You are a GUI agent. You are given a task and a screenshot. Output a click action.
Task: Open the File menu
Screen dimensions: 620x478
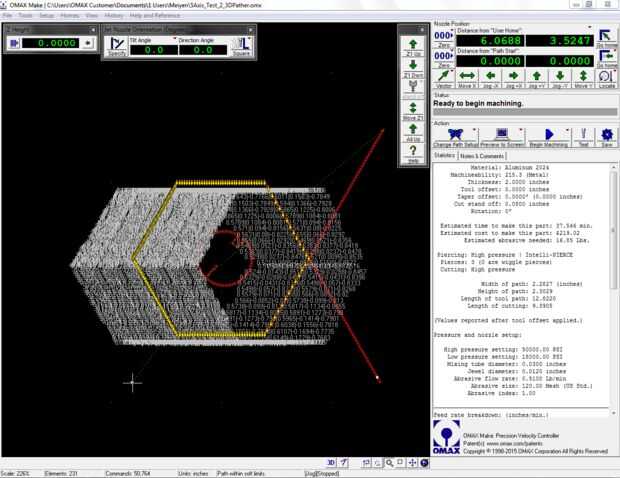(7, 15)
